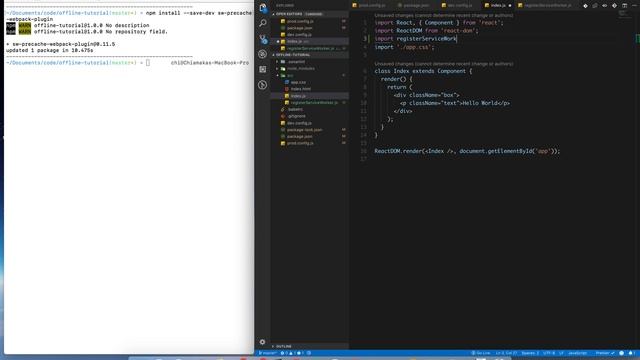The height and width of the screenshot is (360, 640).
Task: Open registerServiceWorker.js in Open Editors list
Action: [311, 48]
